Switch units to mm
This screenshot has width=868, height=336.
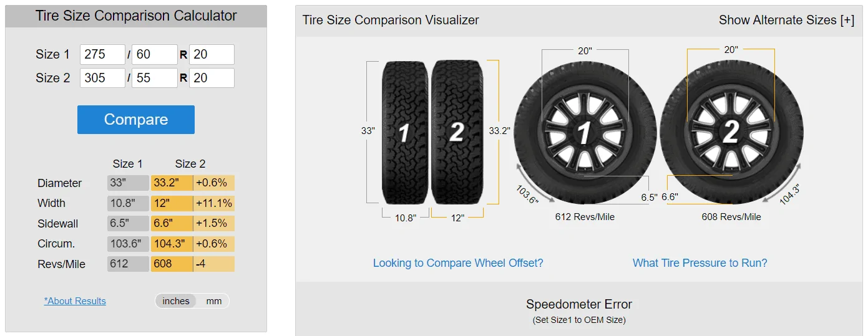[x=214, y=301]
